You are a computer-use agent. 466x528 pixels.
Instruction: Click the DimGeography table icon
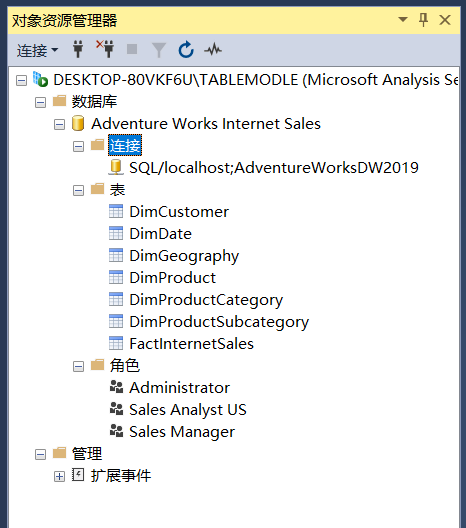(116, 255)
